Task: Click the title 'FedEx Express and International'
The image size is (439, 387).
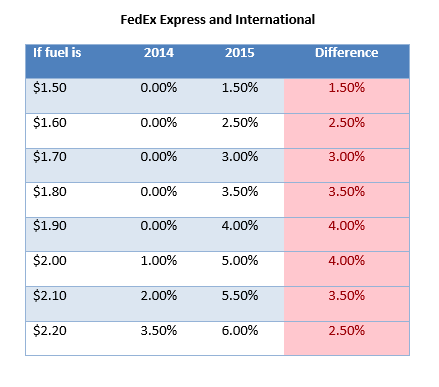Action: (x=218, y=20)
